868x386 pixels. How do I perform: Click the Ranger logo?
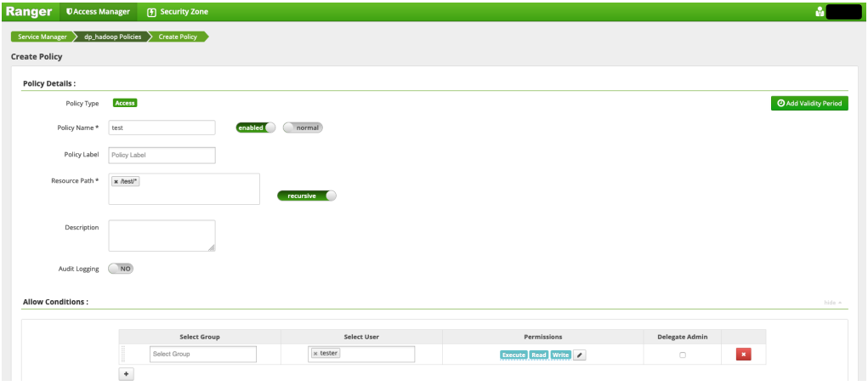coord(30,12)
